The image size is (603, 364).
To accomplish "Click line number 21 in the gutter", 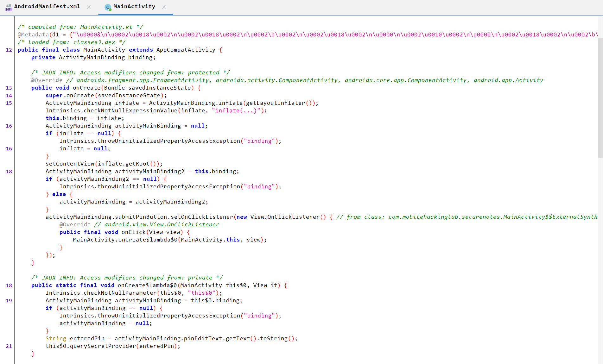I will coord(9,346).
